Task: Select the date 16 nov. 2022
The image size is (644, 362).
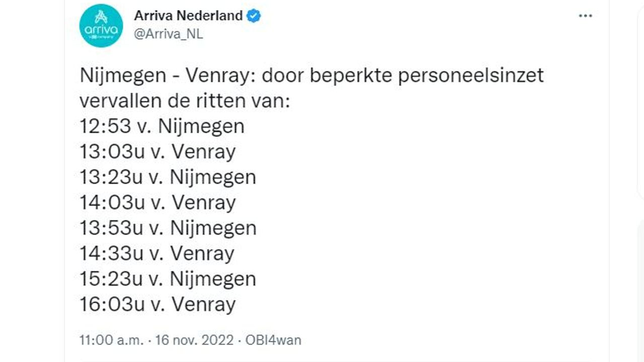Action: click(x=194, y=340)
